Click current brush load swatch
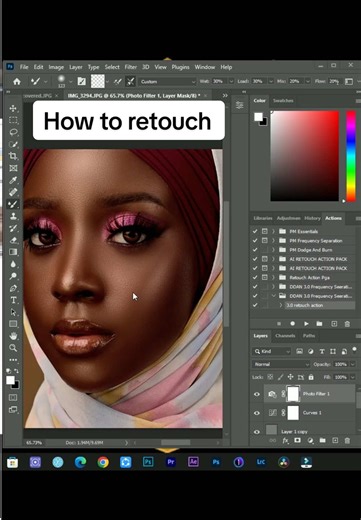Image resolution: width=361 pixels, height=520 pixels. 98,81
